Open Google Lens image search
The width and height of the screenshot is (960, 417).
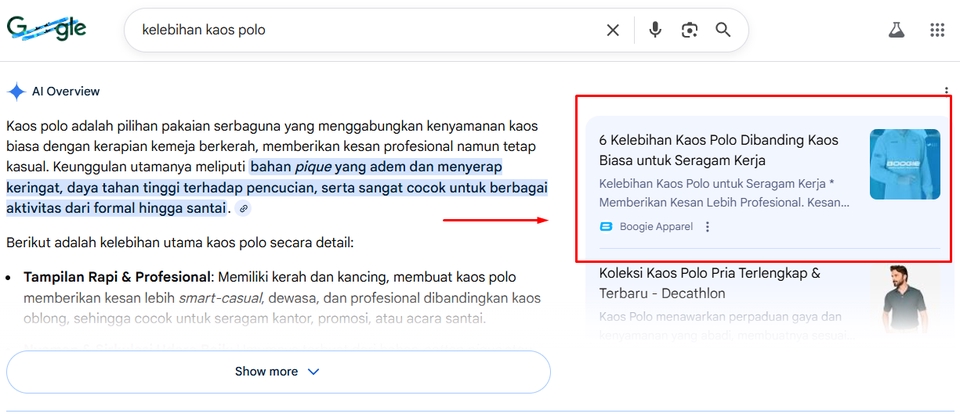tap(689, 30)
